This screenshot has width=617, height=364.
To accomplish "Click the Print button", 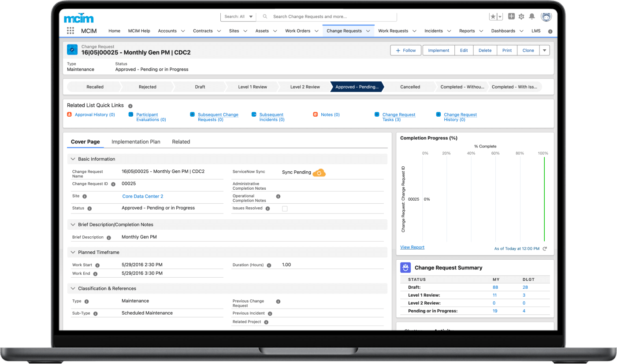I will 507,50.
